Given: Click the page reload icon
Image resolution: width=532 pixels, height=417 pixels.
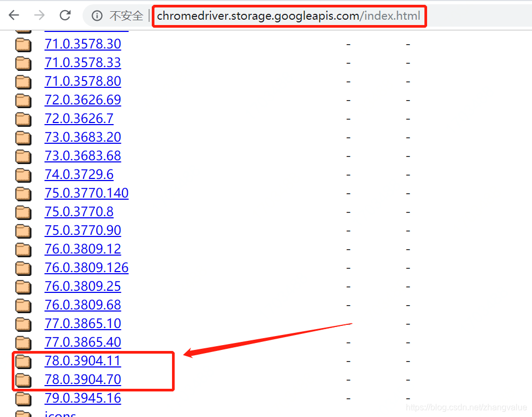Looking at the screenshot, I should (x=64, y=15).
